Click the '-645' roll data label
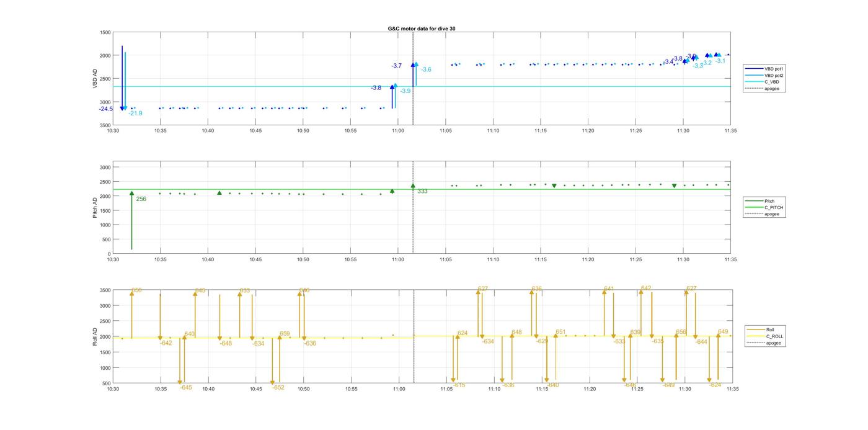Image resolution: width=868 pixels, height=430 pixels. [x=185, y=387]
